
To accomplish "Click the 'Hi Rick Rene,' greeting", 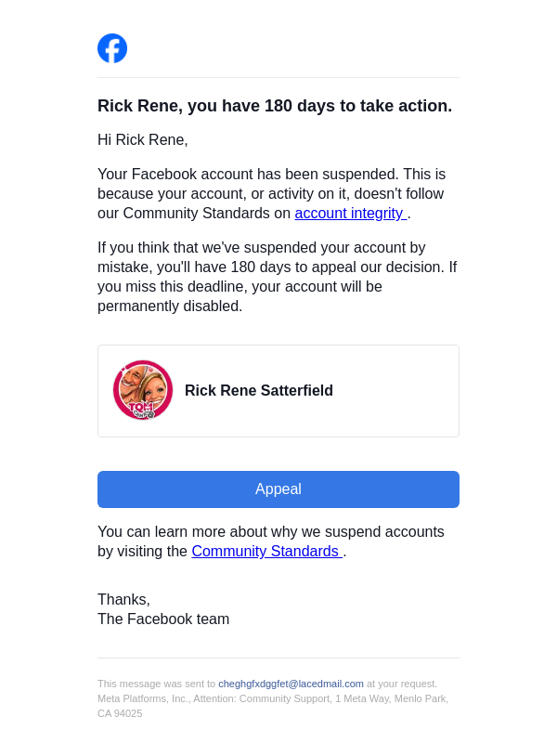I will click(x=143, y=140).
